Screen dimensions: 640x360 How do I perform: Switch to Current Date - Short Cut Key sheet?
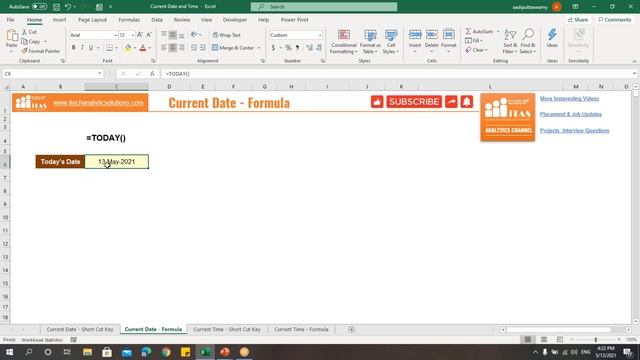pos(80,329)
